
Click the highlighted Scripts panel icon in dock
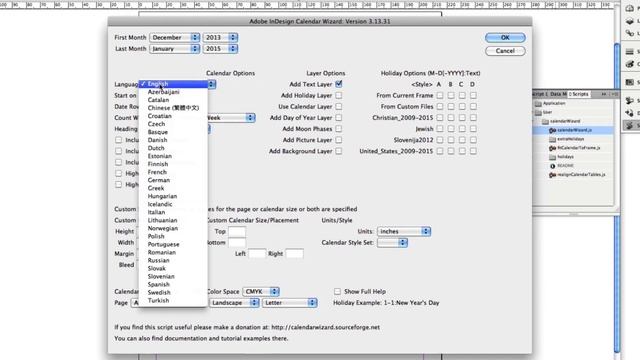630,125
